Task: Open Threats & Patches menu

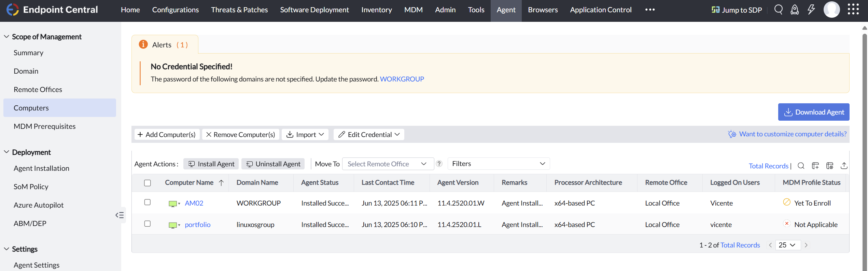Action: tap(239, 10)
